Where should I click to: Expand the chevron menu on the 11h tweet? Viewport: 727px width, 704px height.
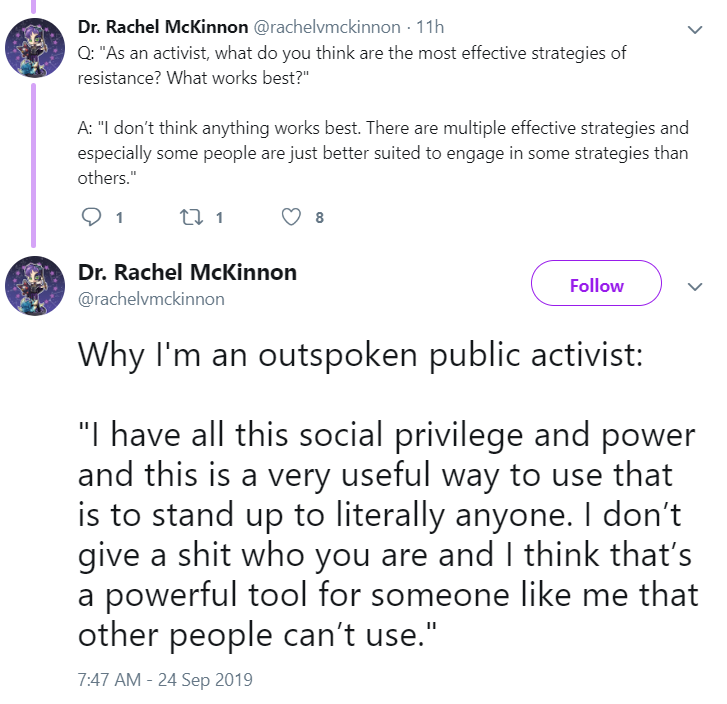point(695,30)
